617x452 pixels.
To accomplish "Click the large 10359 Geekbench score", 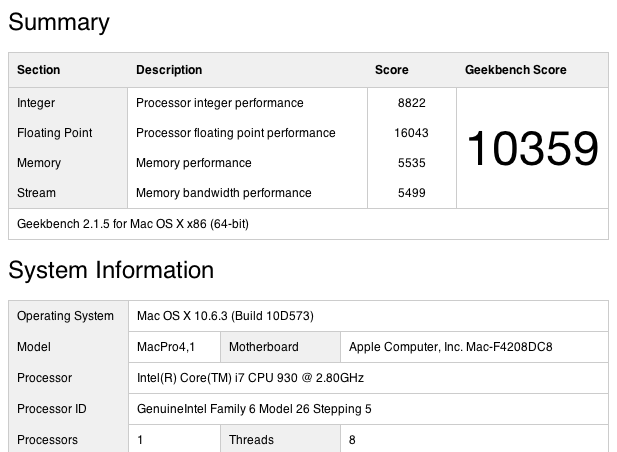I will coord(532,149).
